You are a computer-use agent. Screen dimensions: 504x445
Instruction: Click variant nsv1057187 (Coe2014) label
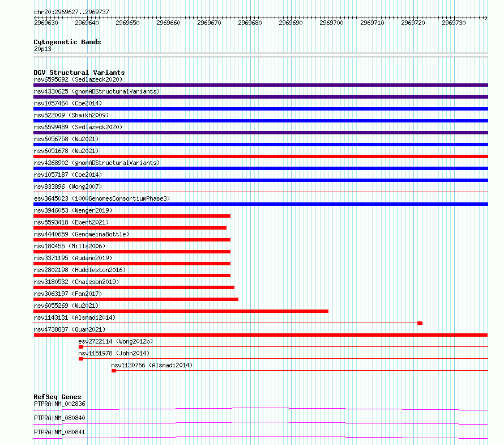68,175
